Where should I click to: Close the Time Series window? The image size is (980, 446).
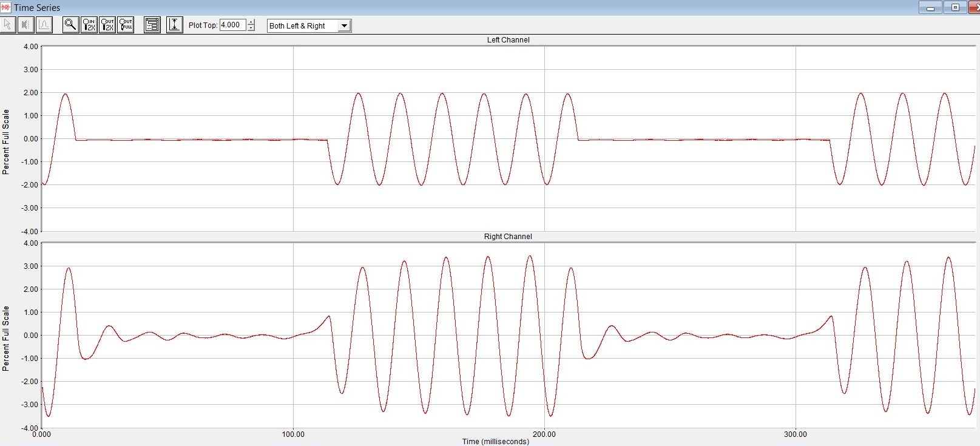pos(974,7)
